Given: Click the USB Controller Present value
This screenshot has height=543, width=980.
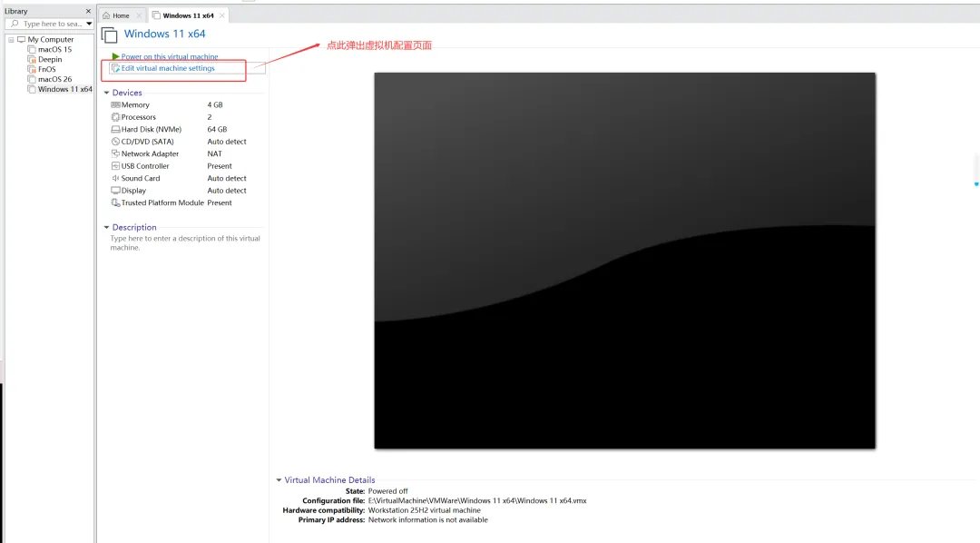Looking at the screenshot, I should [220, 166].
